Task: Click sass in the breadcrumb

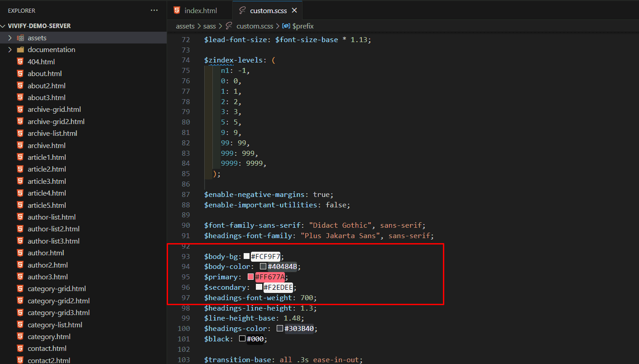Action: coord(209,26)
